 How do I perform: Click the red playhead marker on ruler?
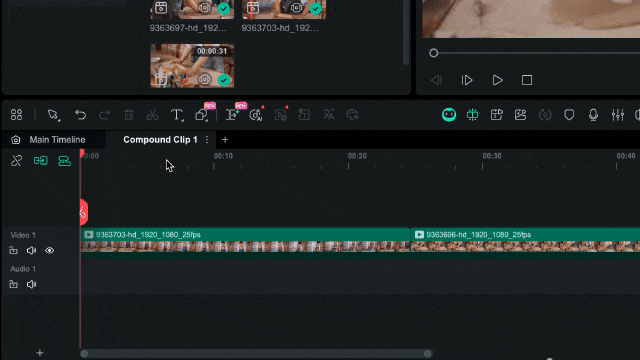pyautogui.click(x=82, y=153)
